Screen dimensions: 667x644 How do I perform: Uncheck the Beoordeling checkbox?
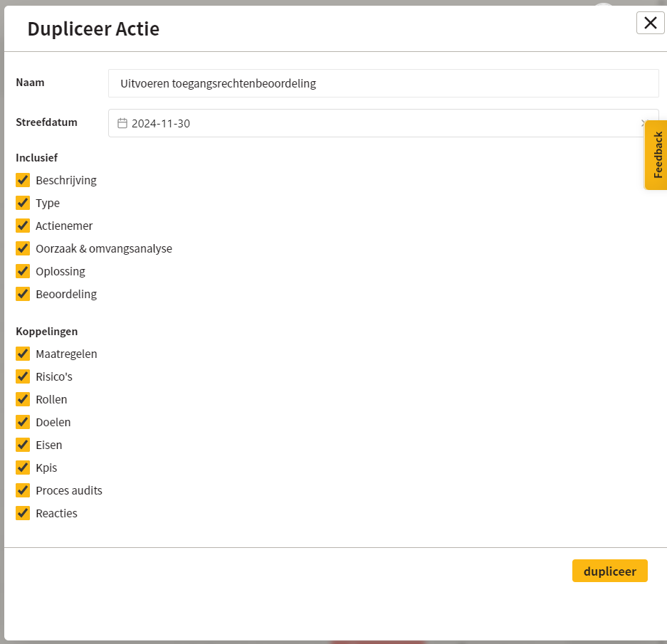[23, 294]
